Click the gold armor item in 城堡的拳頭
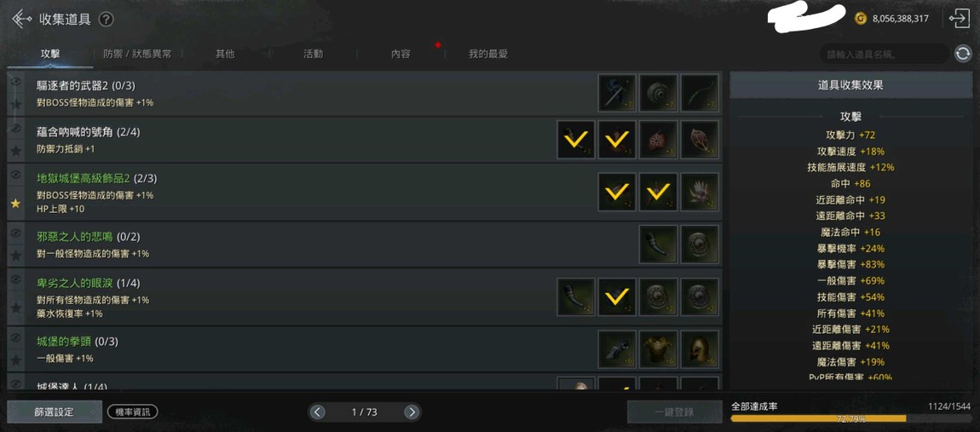Viewport: 980px width, 432px height. [658, 348]
